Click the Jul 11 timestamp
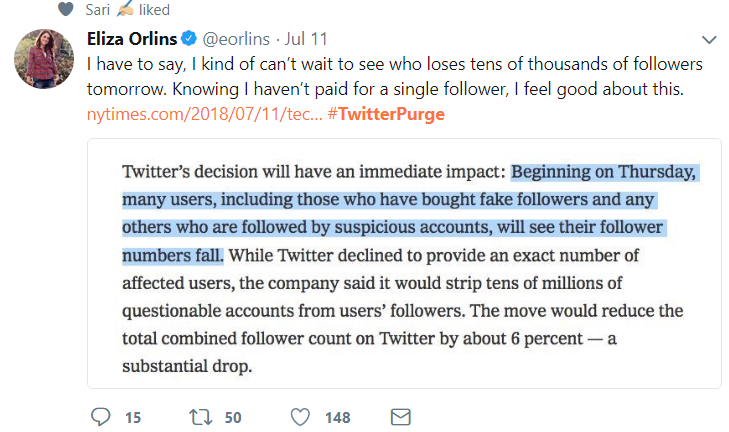729x432 pixels. [308, 40]
